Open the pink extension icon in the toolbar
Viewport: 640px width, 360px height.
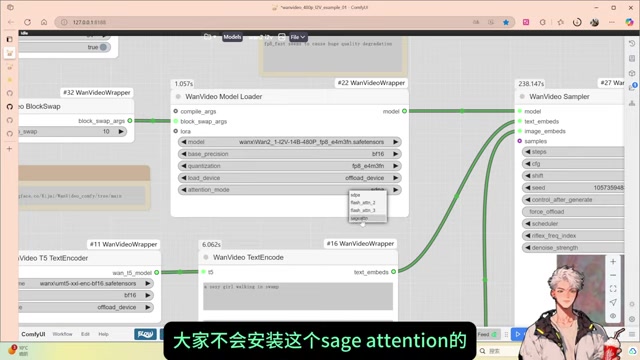(526, 22)
